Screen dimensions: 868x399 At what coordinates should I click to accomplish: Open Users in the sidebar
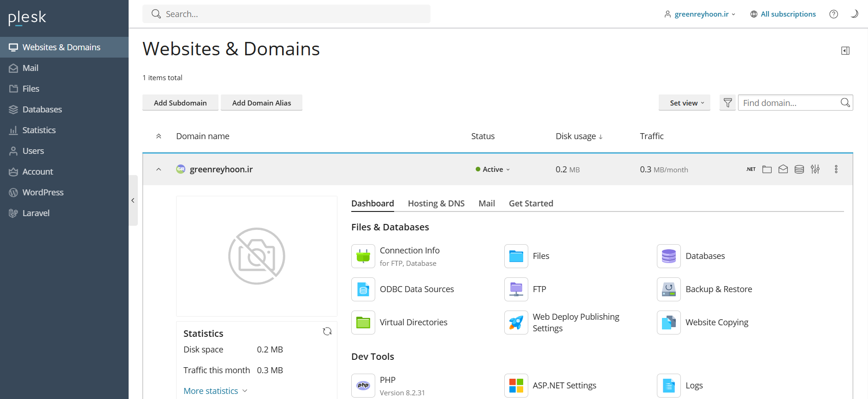[64, 151]
